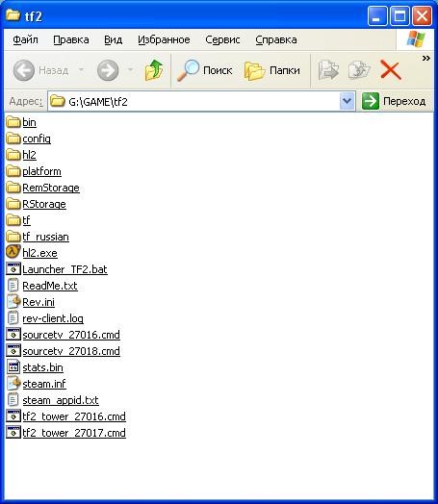Click the tf2 title bar folder icon

click(x=13, y=14)
